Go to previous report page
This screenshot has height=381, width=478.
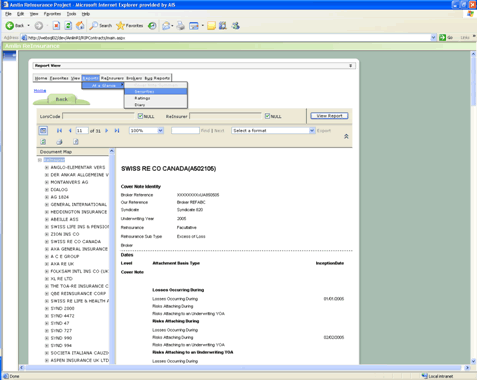(x=70, y=131)
